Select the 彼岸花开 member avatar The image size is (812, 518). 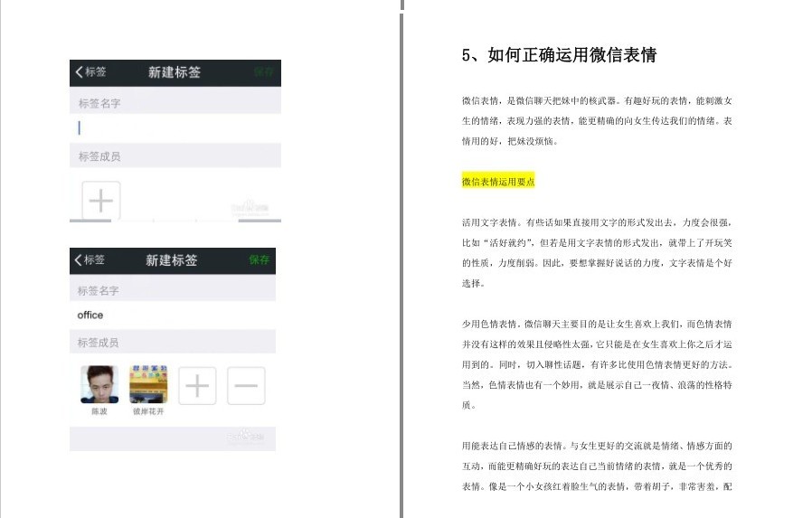click(148, 384)
